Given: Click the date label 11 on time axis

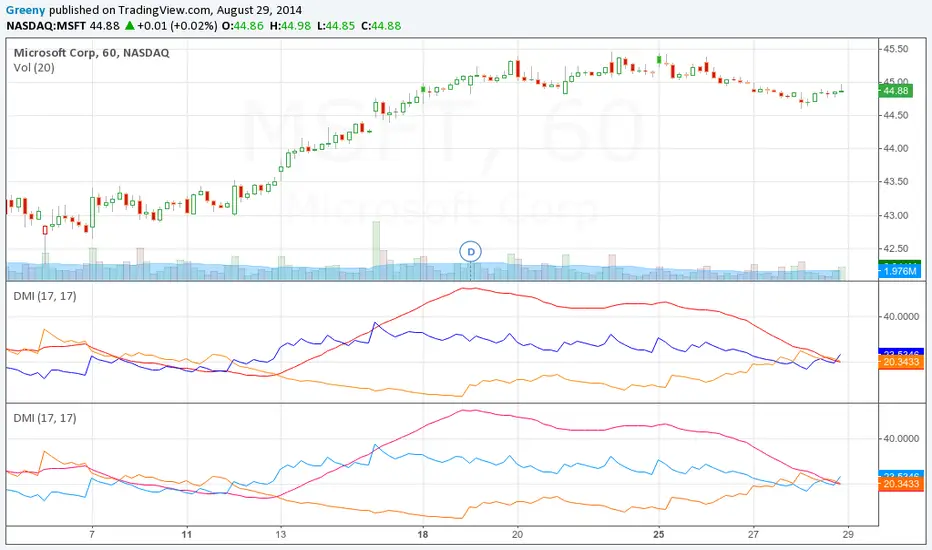Looking at the screenshot, I should coord(187,534).
